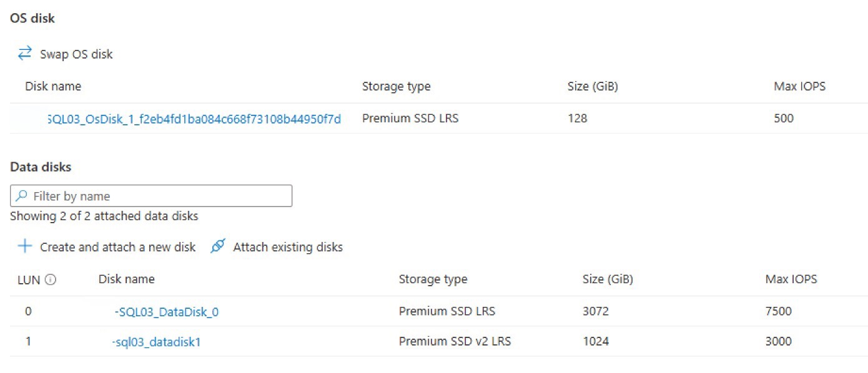Click data disks Disk name column header
The height and width of the screenshot is (373, 868).
click(126, 279)
